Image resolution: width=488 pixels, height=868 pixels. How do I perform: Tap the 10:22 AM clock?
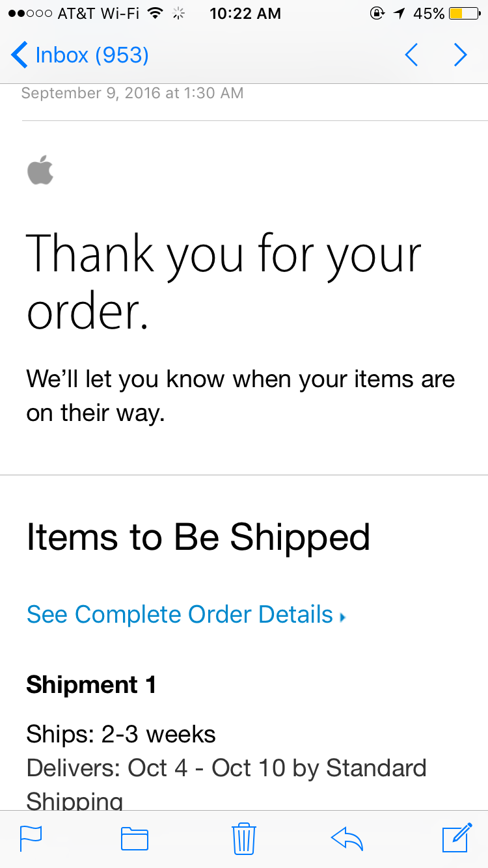(245, 14)
